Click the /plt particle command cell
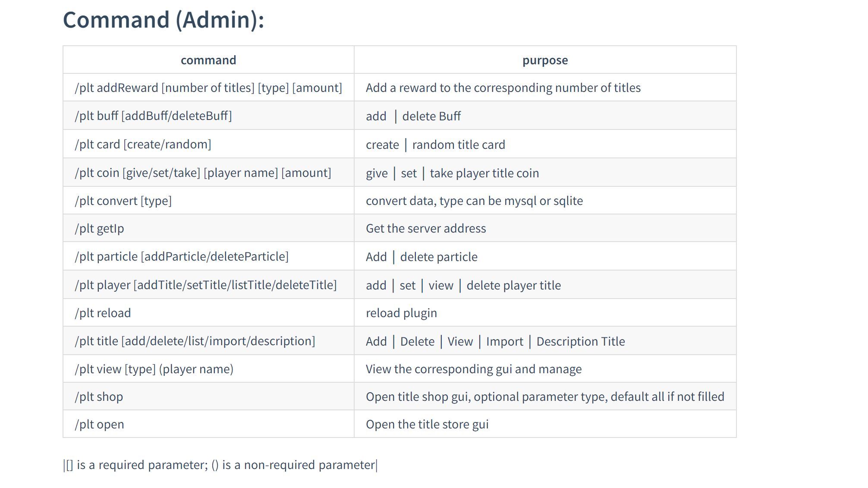The height and width of the screenshot is (488, 868). (x=208, y=256)
